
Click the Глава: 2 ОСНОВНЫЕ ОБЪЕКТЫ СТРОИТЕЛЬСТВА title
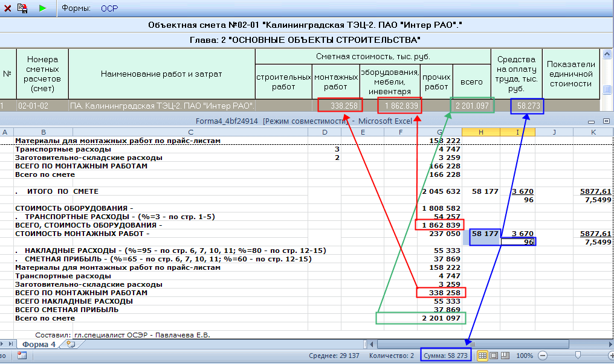click(305, 40)
